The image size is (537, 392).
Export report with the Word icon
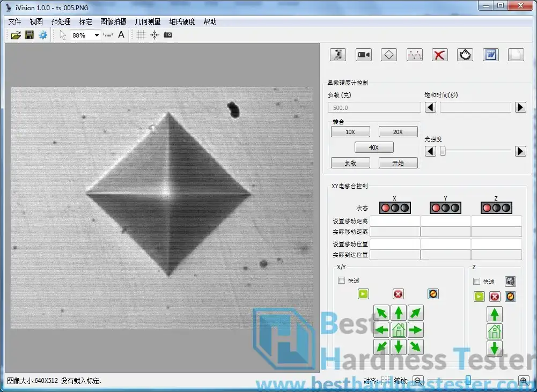490,55
